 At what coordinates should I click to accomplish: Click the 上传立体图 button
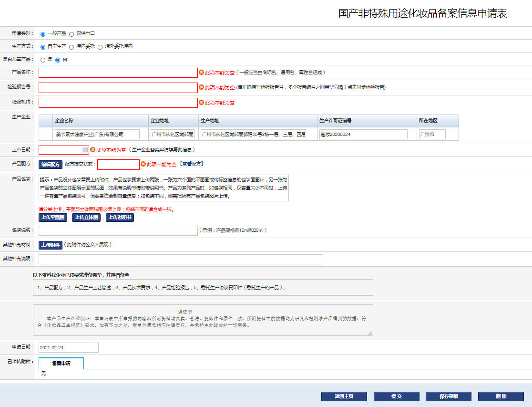pyautogui.click(x=86, y=218)
